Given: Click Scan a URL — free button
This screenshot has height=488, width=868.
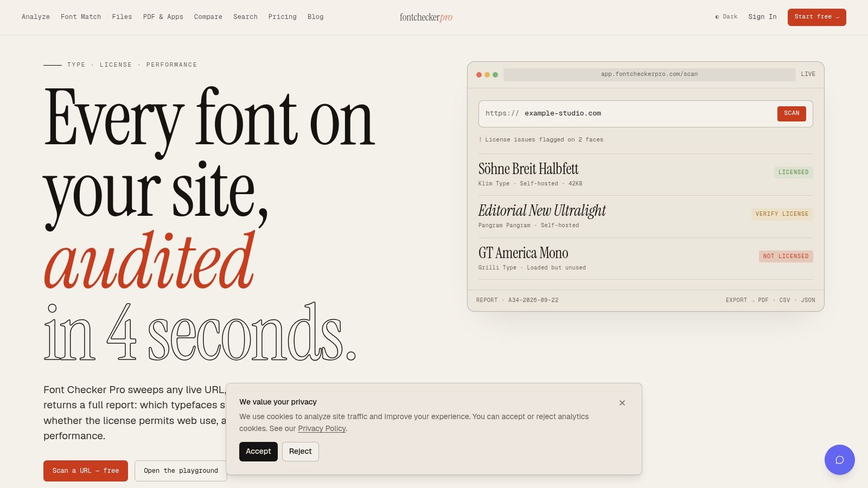Looking at the screenshot, I should point(86,471).
